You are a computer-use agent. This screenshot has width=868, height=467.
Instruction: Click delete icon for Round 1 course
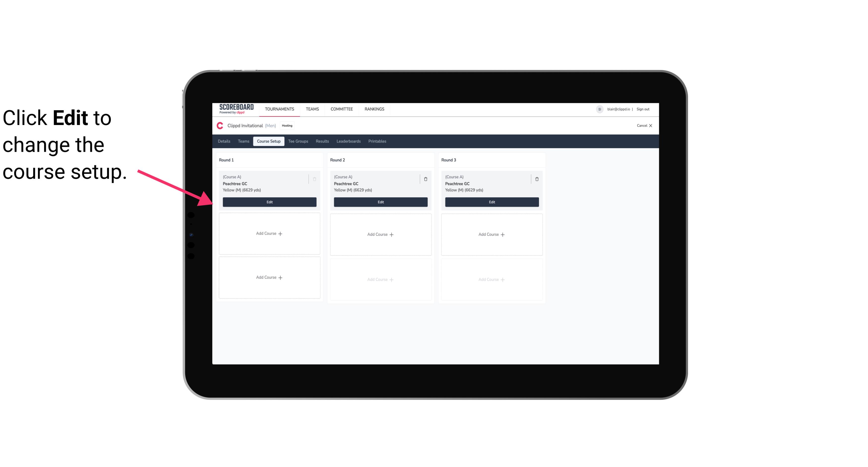tap(314, 179)
